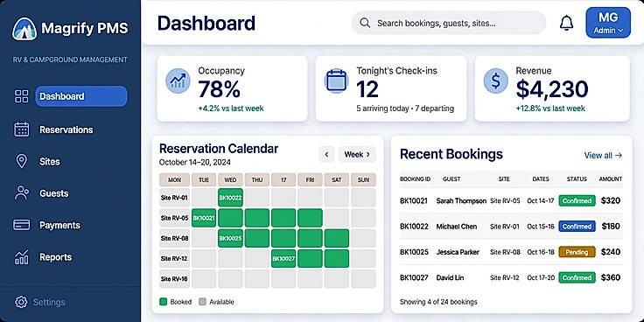
Task: Go to previous week with left chevron
Action: click(326, 154)
